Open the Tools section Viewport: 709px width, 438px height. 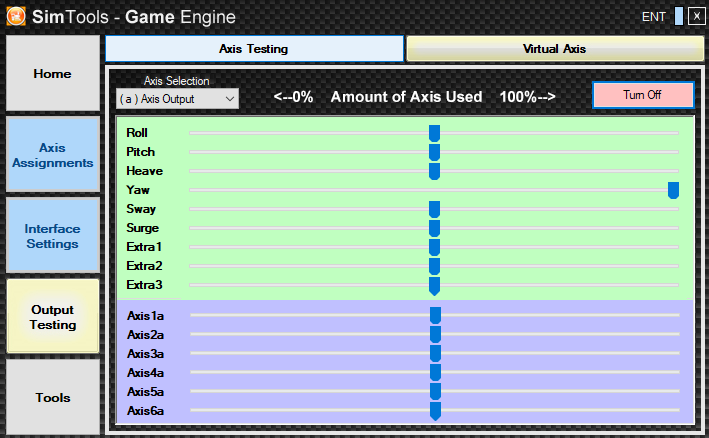(53, 398)
